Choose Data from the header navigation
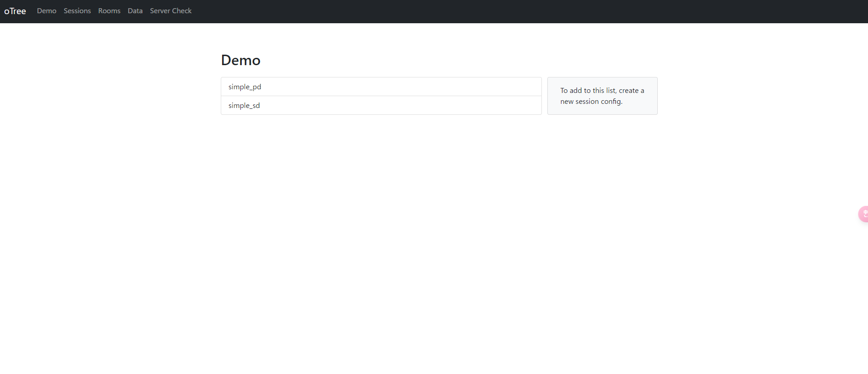Viewport: 868px width, 374px height. point(135,11)
